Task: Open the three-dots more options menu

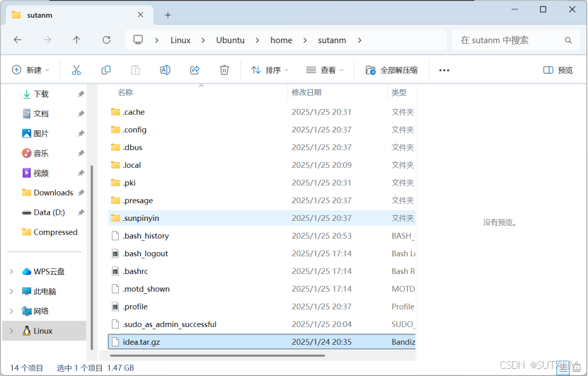Action: (x=444, y=70)
